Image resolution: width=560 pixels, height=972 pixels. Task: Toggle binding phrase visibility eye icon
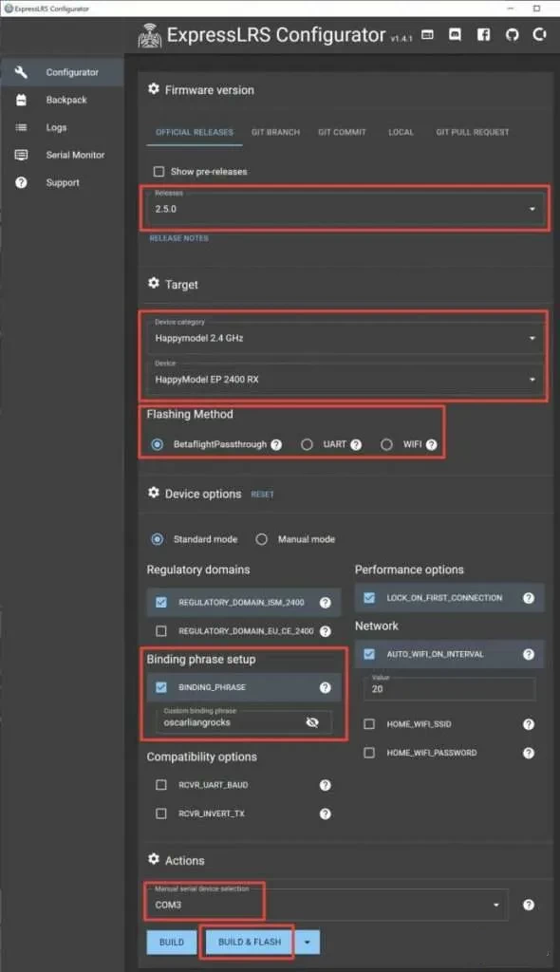(312, 722)
